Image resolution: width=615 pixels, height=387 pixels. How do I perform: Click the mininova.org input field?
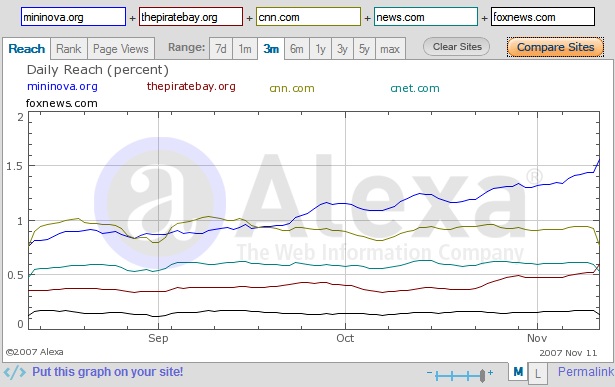[73, 17]
